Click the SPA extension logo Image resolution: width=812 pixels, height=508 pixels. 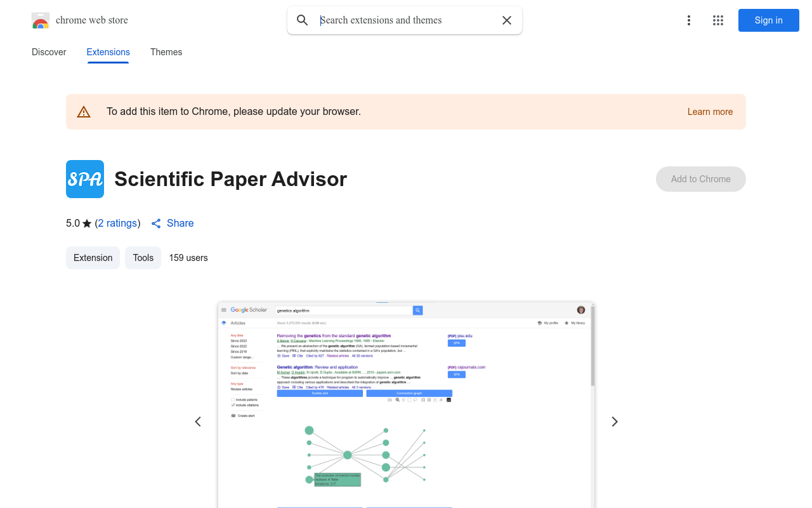(x=85, y=179)
